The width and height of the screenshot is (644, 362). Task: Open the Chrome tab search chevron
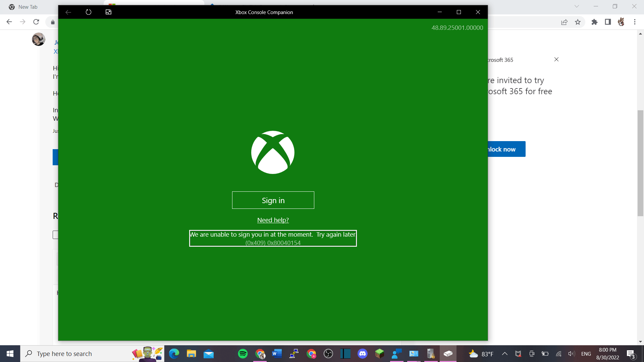click(577, 6)
